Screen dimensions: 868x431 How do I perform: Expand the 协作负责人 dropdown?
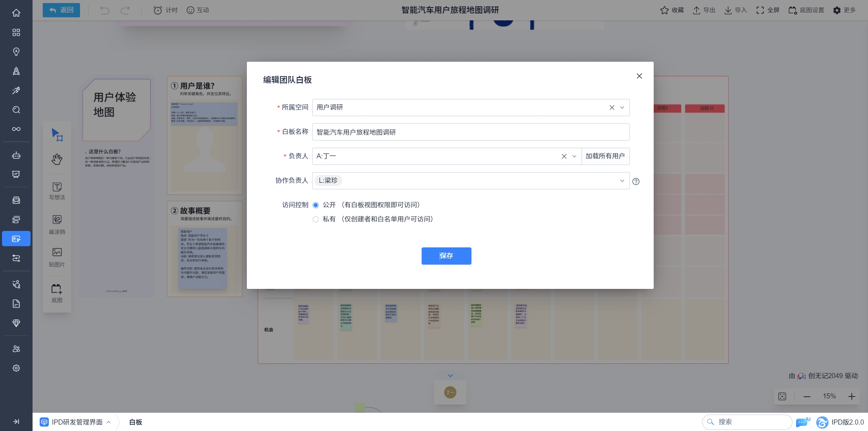click(622, 181)
